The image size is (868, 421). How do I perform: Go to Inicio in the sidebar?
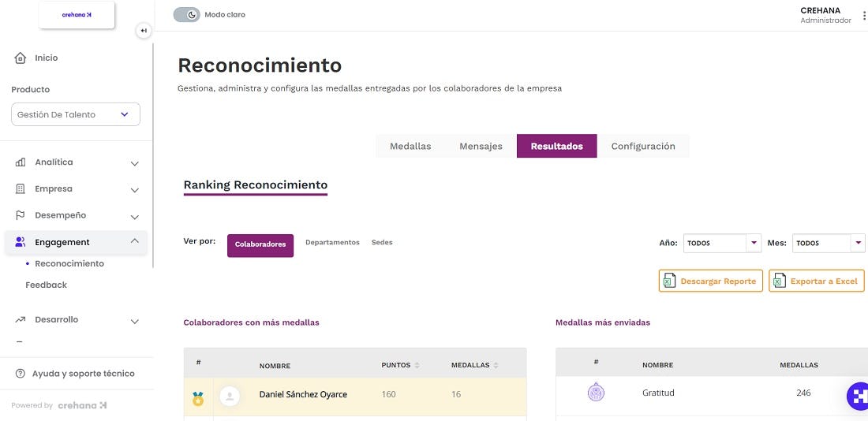coord(46,58)
